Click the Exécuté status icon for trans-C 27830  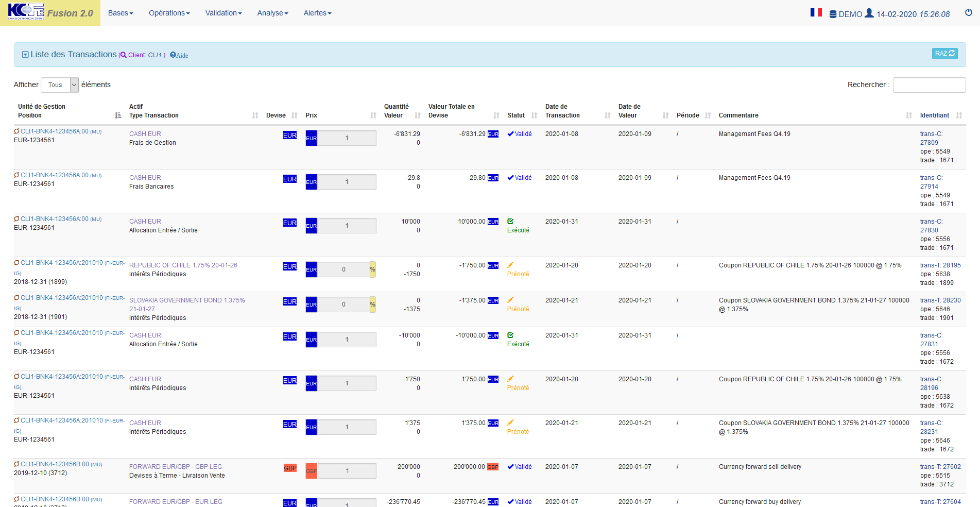[x=510, y=222]
